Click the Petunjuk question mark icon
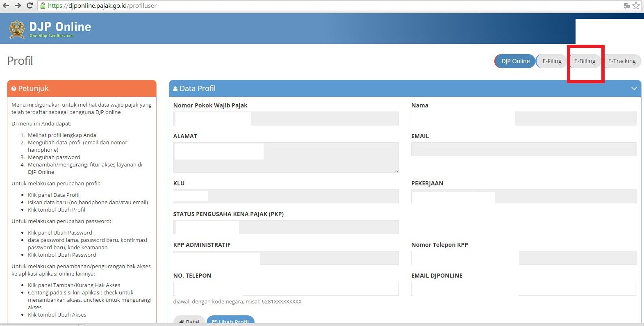The width and height of the screenshot is (644, 326). coord(14,89)
